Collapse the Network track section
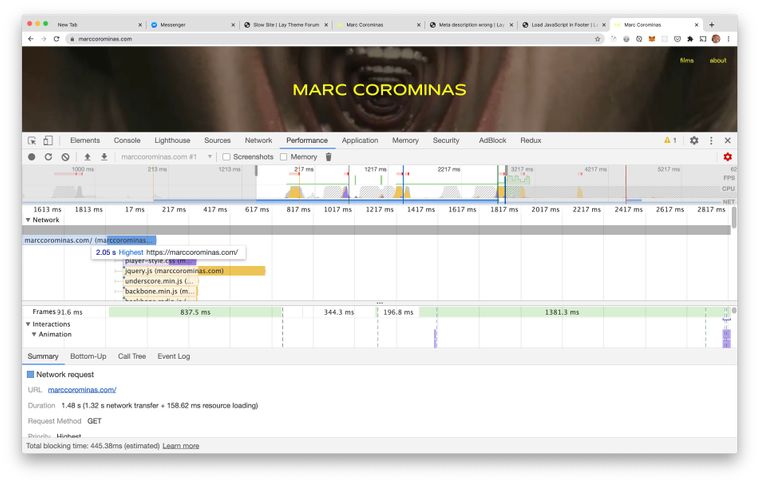 (28, 220)
